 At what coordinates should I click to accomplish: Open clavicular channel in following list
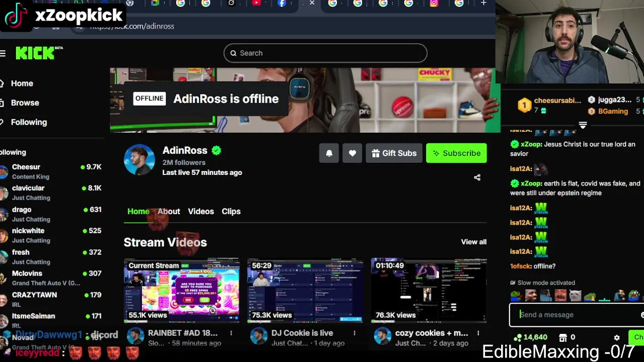pos(51,193)
